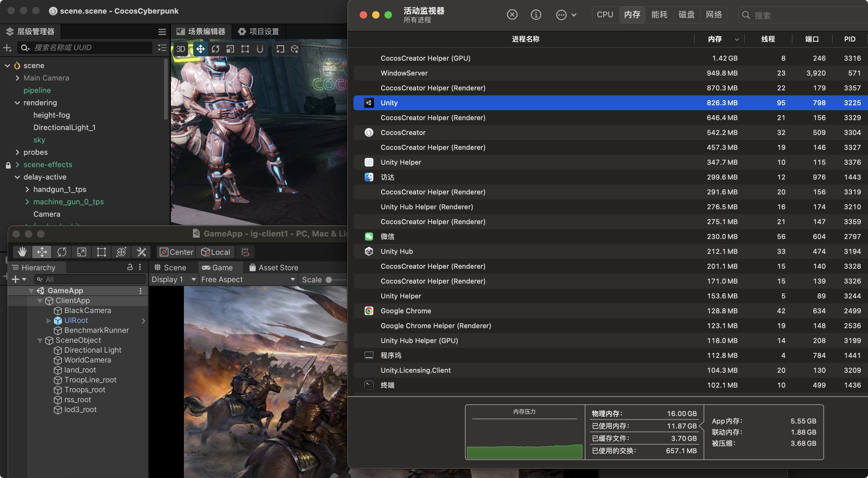Select Unity's Rotate tool icon

click(62, 252)
